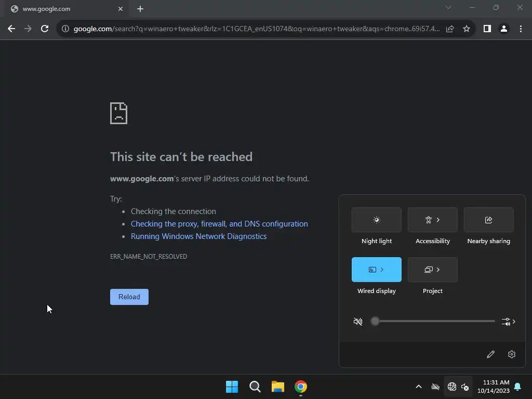532x399 pixels.
Task: Click the muted speaker tray icon
Action: click(465, 387)
